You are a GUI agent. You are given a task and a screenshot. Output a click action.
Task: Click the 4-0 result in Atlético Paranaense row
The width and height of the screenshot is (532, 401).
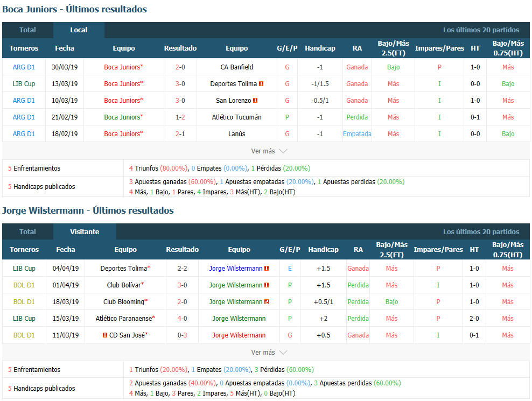click(x=182, y=318)
